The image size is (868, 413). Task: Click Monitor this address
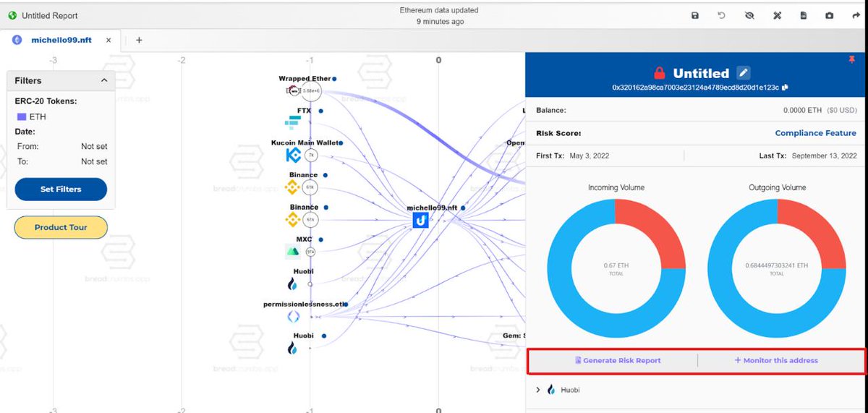(x=776, y=360)
